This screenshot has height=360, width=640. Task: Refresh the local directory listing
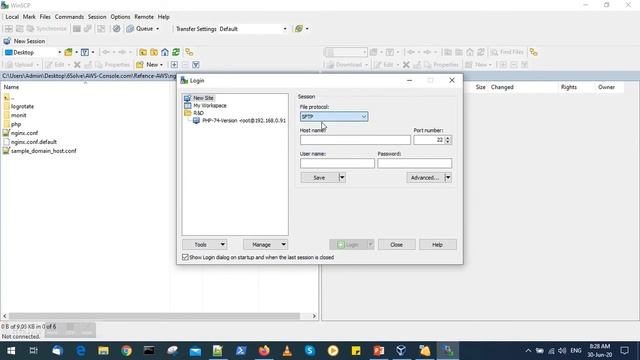point(176,52)
